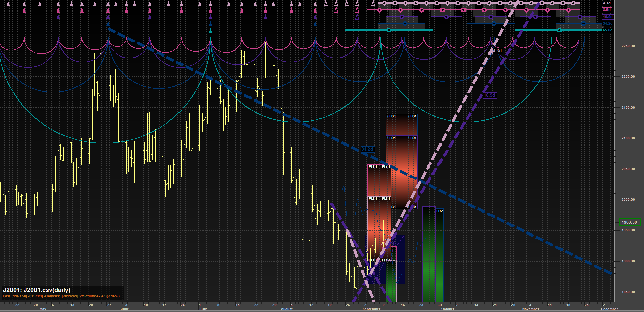Screen dimensions: 644x312
Task: Click the June label on the date axis
Action: (125, 309)
